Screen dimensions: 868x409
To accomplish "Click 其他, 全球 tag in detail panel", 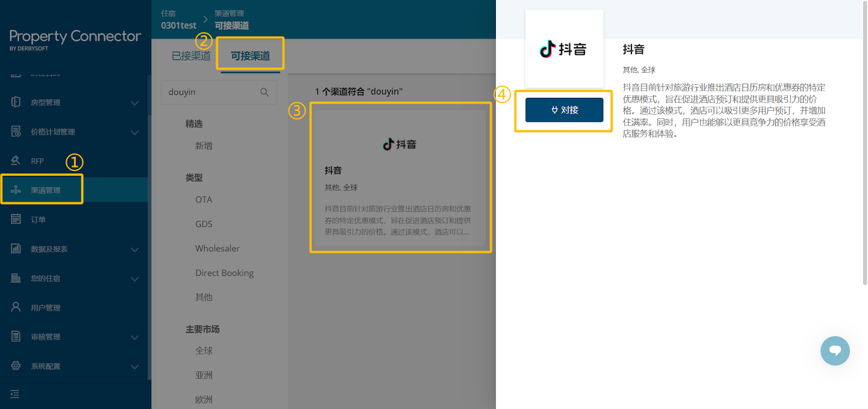I will [639, 70].
